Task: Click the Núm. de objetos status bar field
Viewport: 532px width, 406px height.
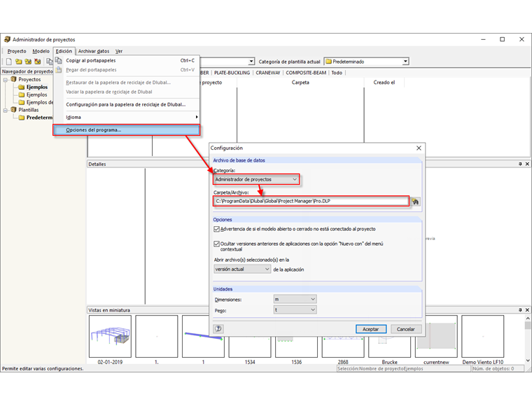Action: (498, 368)
